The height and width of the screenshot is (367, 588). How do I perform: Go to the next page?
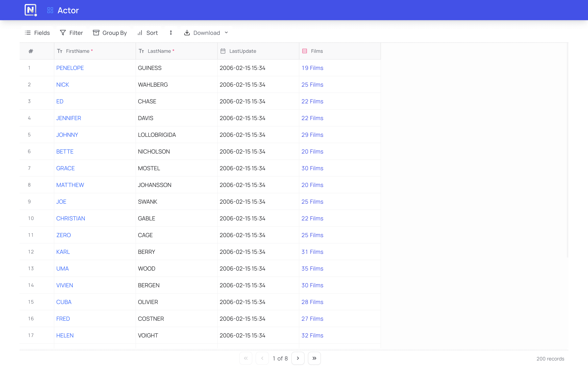pos(298,358)
